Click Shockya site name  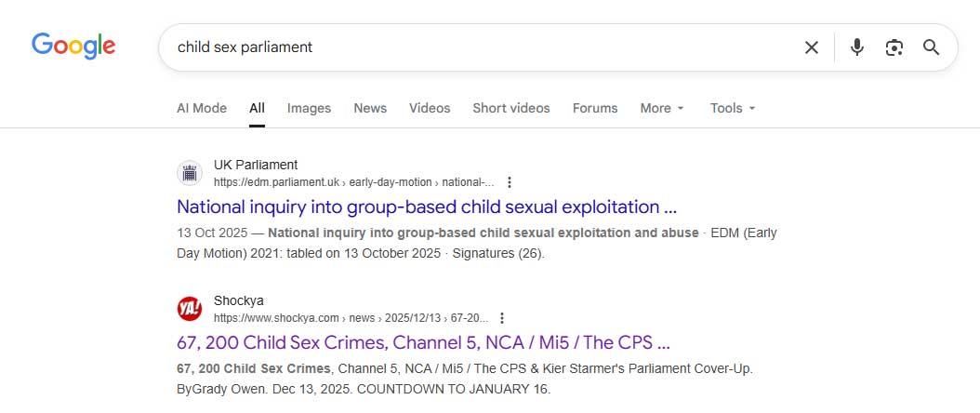tap(239, 300)
